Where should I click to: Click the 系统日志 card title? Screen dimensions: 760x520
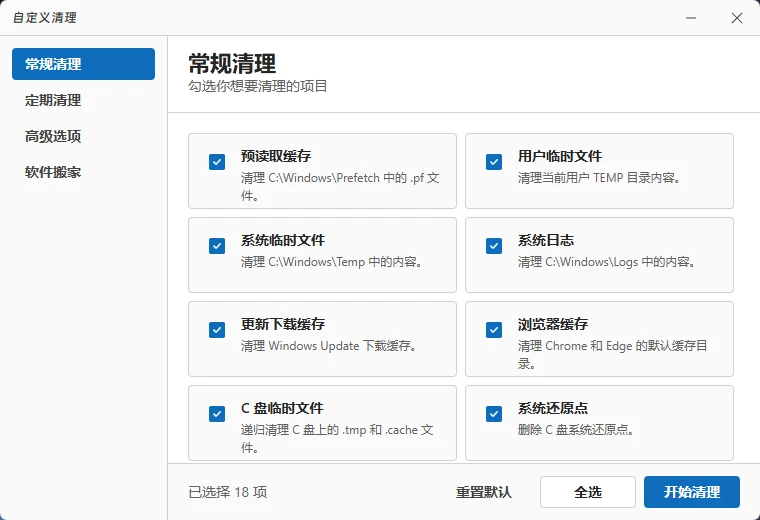[x=546, y=240]
